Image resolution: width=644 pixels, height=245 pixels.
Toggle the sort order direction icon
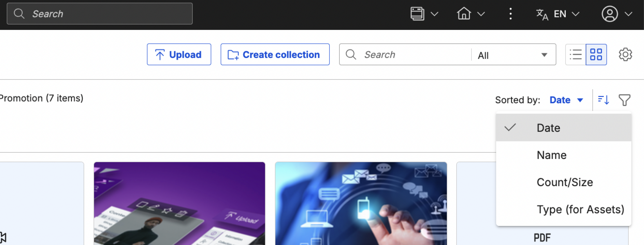point(603,100)
